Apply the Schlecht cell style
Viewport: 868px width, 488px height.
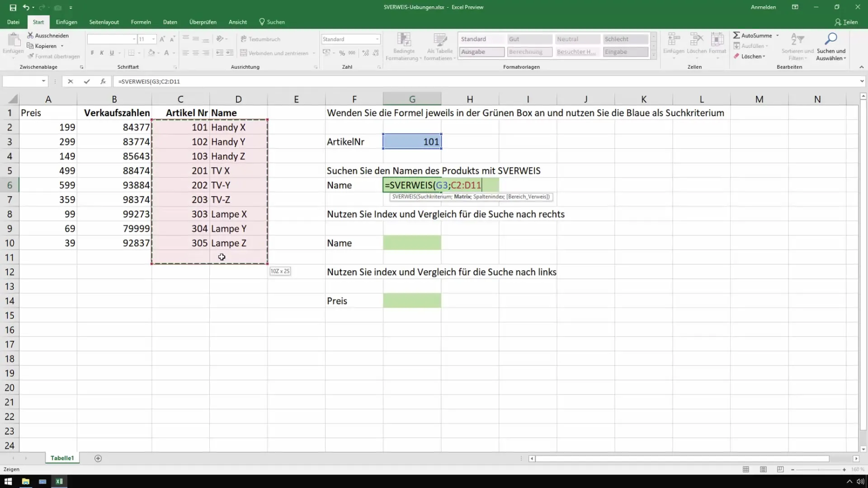[625, 39]
